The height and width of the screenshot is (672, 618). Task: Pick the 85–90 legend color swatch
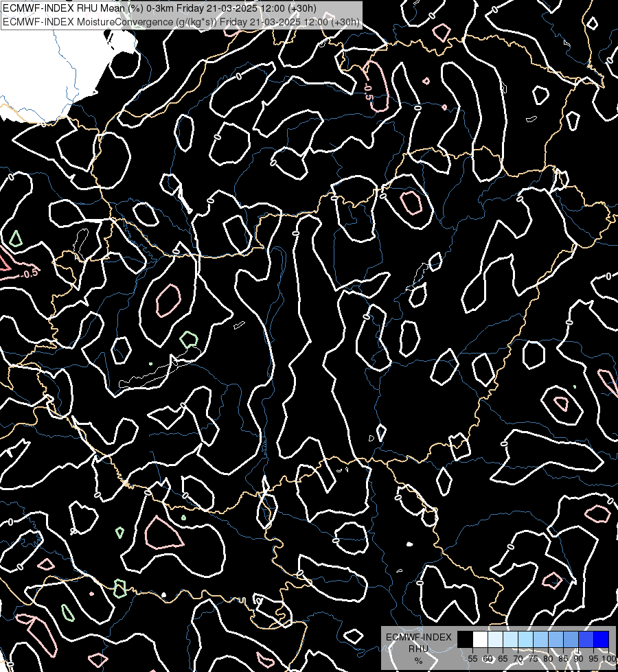pos(571,639)
